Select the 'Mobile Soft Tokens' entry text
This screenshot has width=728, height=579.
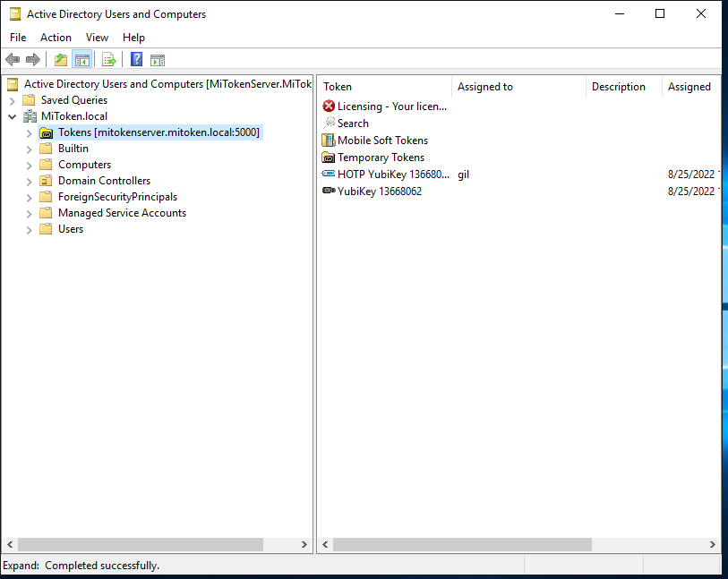tap(382, 140)
